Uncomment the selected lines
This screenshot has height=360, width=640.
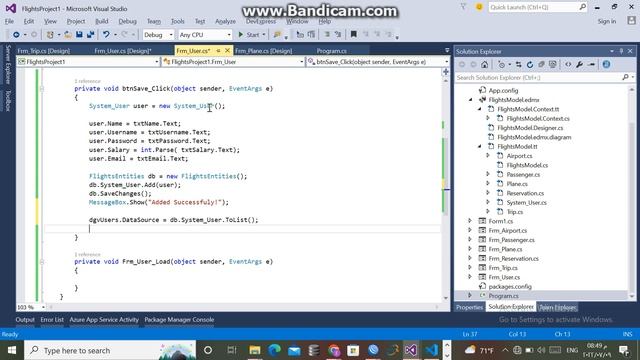click(338, 35)
